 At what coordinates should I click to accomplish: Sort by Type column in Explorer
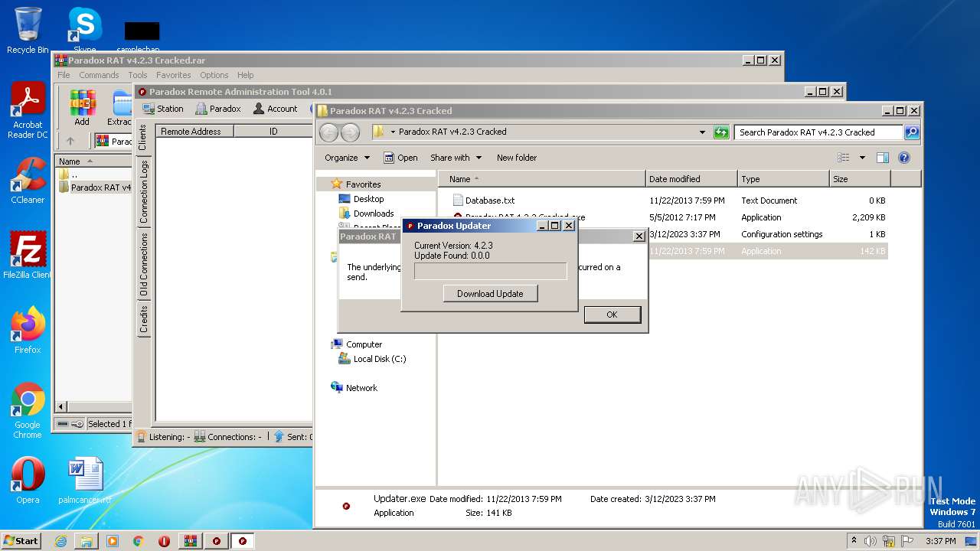(783, 179)
